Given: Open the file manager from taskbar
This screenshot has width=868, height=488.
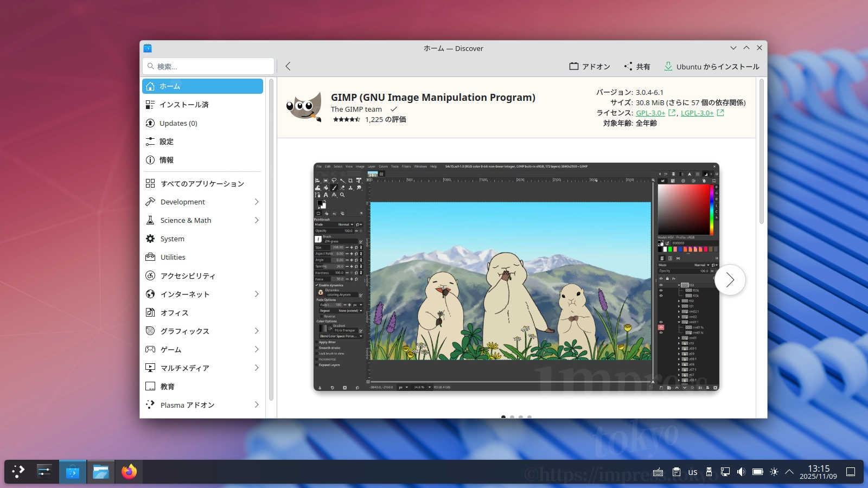Looking at the screenshot, I should (101, 472).
